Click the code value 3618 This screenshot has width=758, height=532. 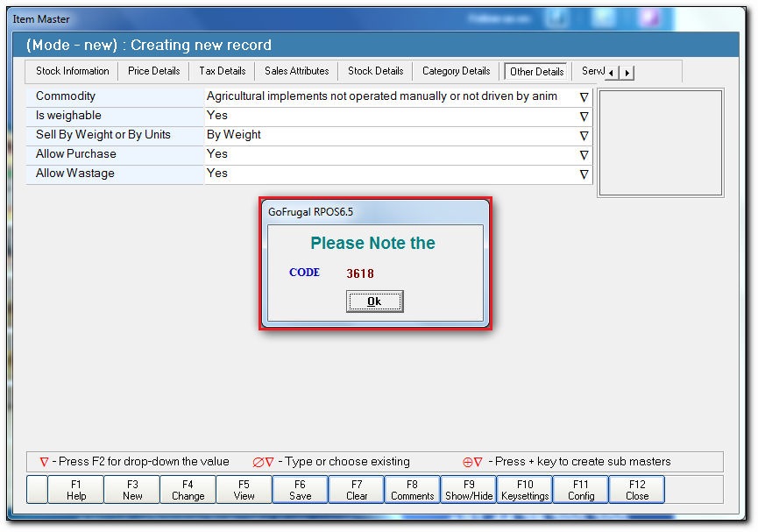(x=360, y=273)
